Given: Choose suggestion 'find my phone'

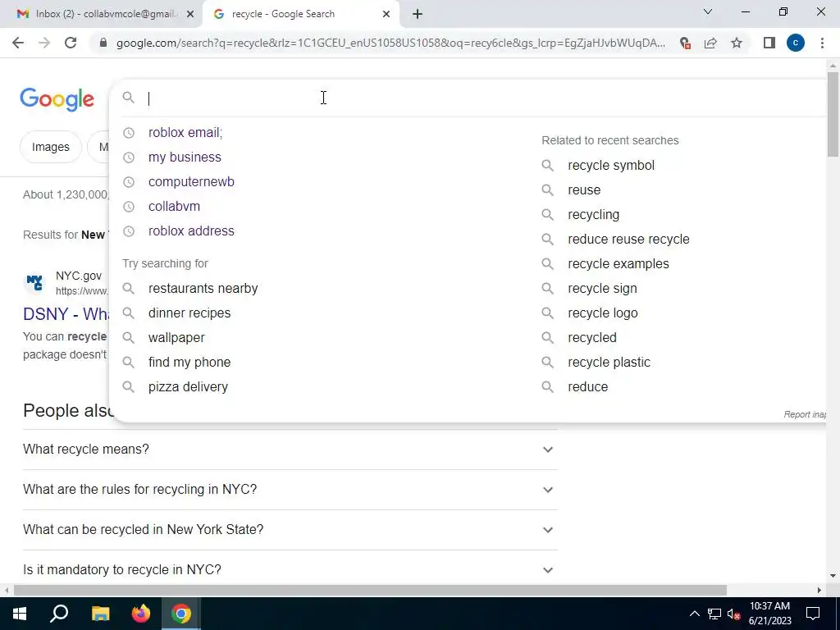Looking at the screenshot, I should point(189,362).
